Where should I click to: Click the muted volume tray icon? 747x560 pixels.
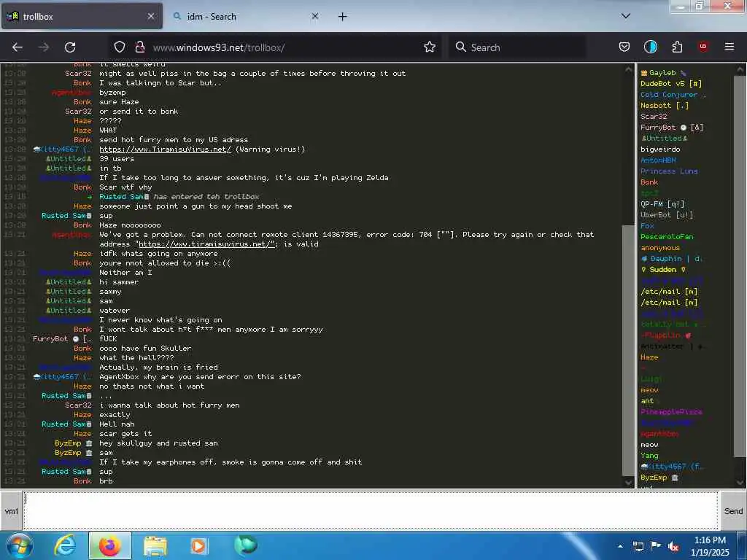pyautogui.click(x=673, y=547)
